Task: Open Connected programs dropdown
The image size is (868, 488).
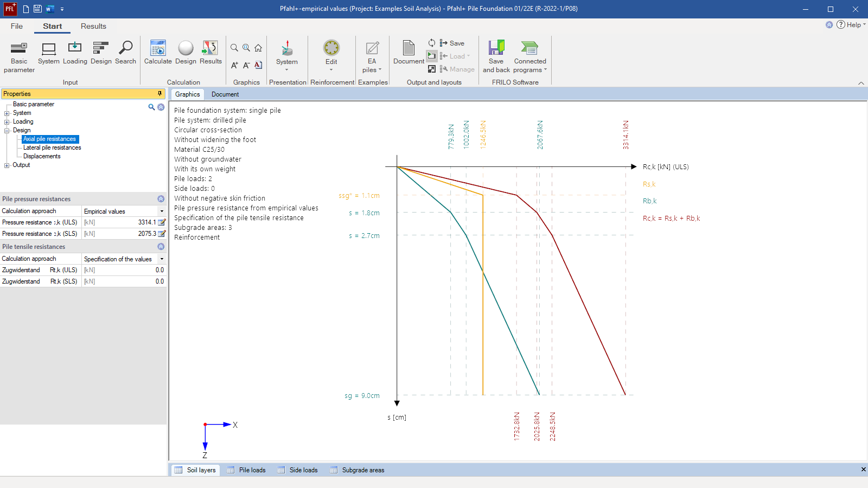Action: (545, 69)
